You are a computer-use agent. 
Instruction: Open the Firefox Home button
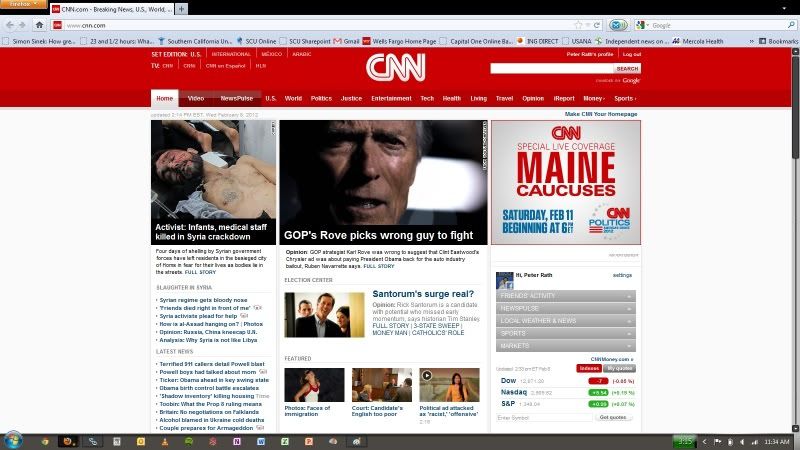click(39, 24)
